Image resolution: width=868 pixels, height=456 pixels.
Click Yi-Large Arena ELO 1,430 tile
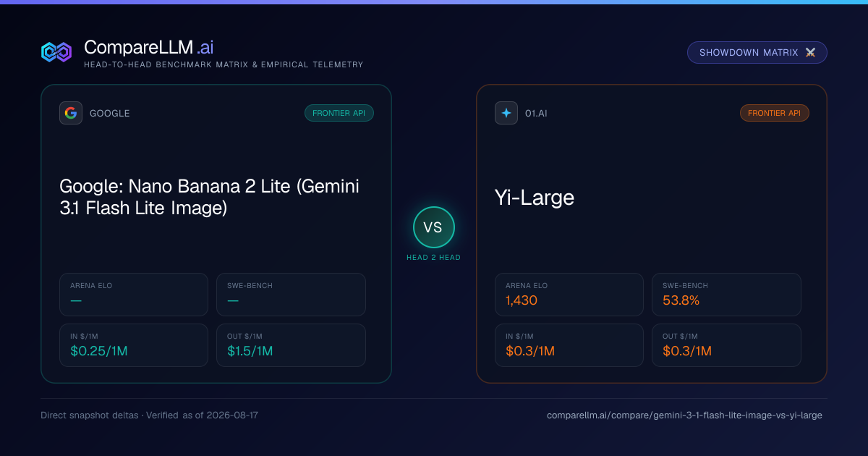(569, 295)
